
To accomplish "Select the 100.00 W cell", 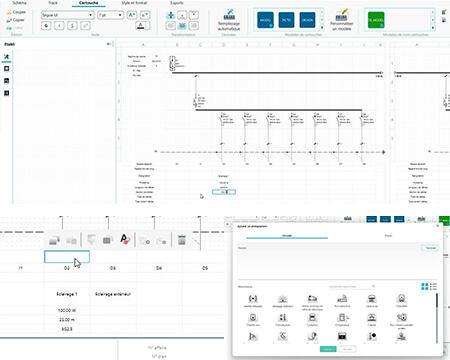I will pos(67,310).
